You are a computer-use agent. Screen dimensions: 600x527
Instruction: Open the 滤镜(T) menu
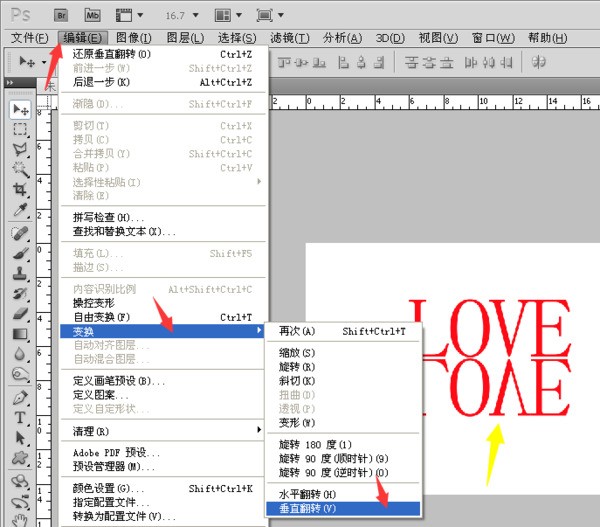click(290, 38)
